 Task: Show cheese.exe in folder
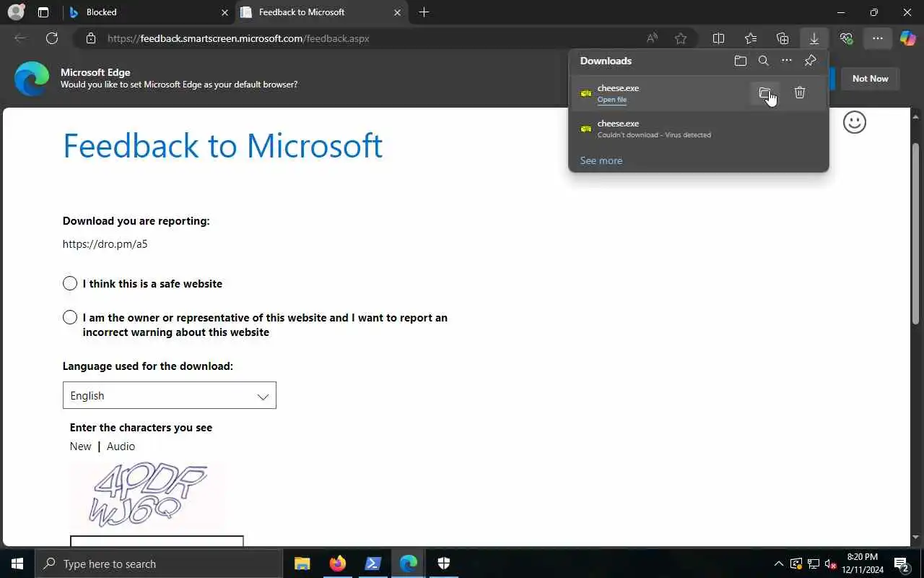click(x=765, y=92)
